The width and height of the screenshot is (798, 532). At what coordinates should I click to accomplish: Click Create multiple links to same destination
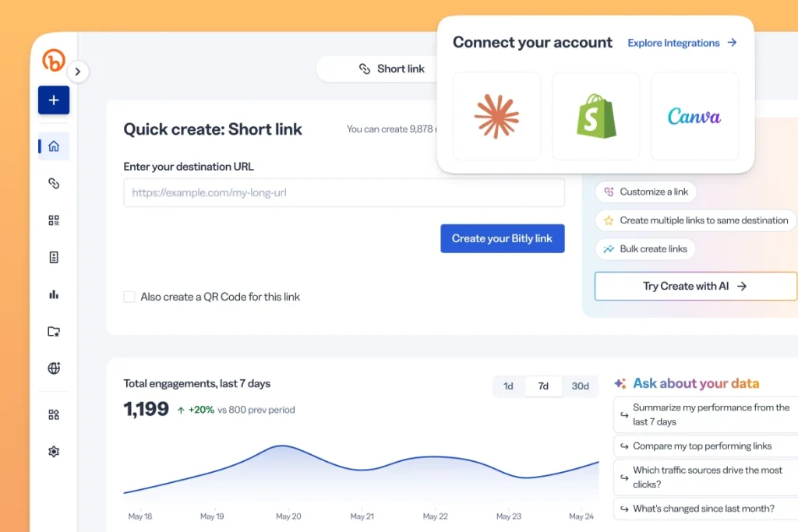point(695,220)
